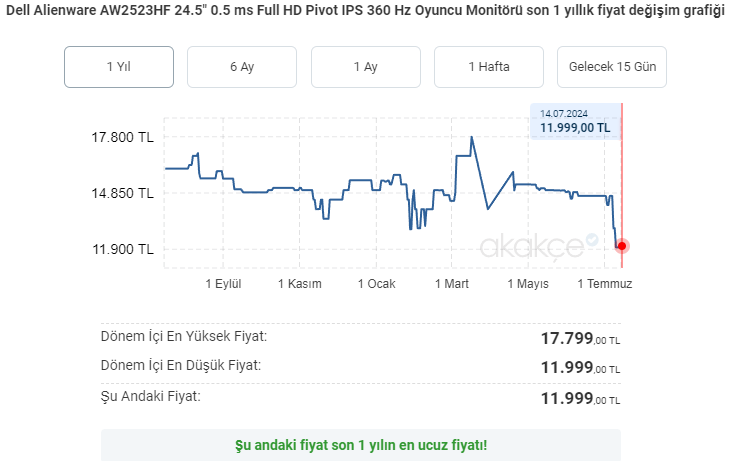Click the "Dönem İçi En Düşük Fiyat" label
The height and width of the screenshot is (461, 731).
pos(181,365)
